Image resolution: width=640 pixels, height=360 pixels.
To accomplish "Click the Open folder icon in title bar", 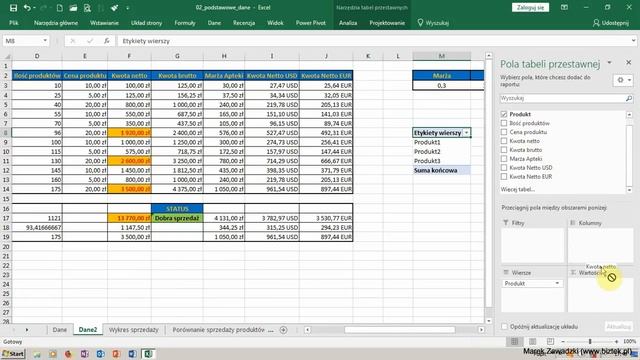I will click(x=73, y=8).
